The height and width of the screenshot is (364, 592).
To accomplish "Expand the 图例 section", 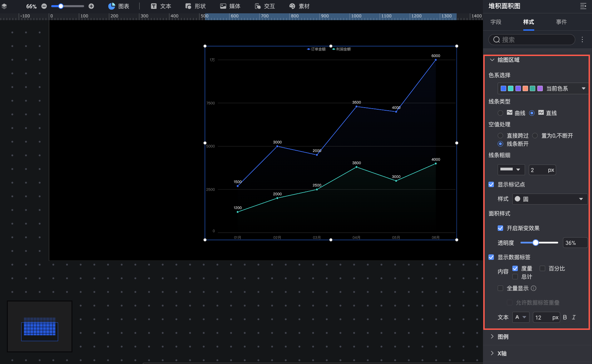I will pyautogui.click(x=492, y=337).
